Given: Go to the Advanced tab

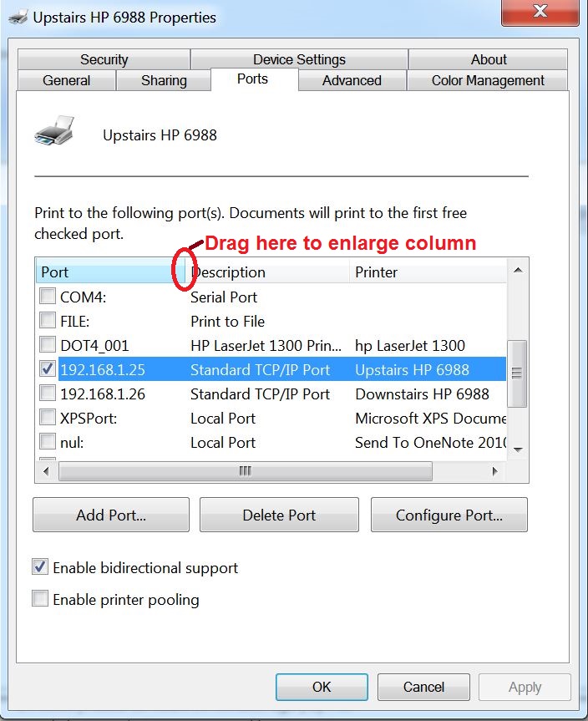Looking at the screenshot, I should (352, 80).
